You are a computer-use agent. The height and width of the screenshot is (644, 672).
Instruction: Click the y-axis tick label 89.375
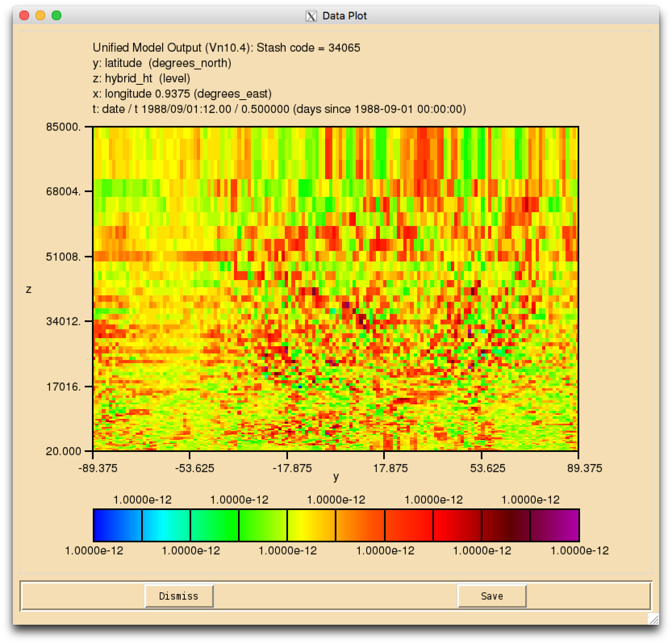click(x=584, y=468)
